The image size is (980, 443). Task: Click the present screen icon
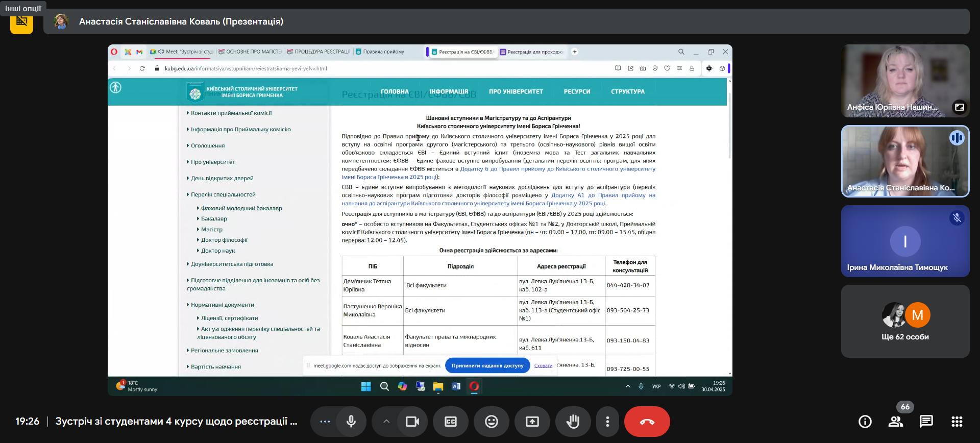coord(532,422)
